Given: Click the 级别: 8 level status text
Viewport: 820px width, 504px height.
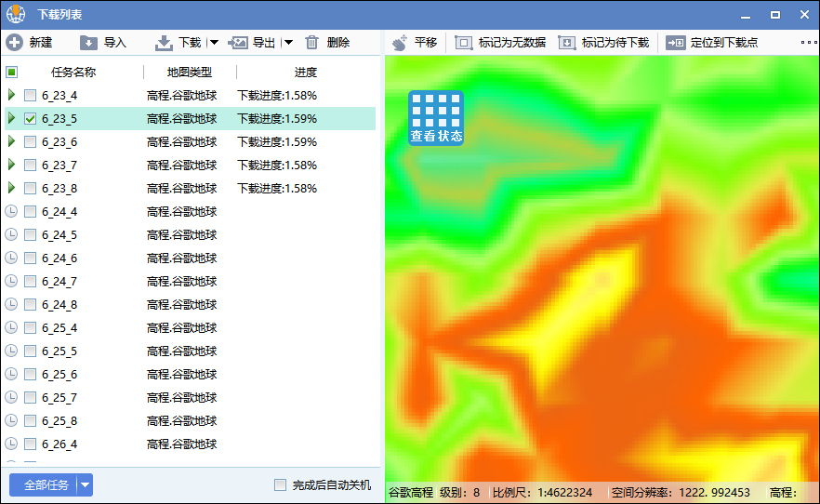Looking at the screenshot, I should point(459,493).
